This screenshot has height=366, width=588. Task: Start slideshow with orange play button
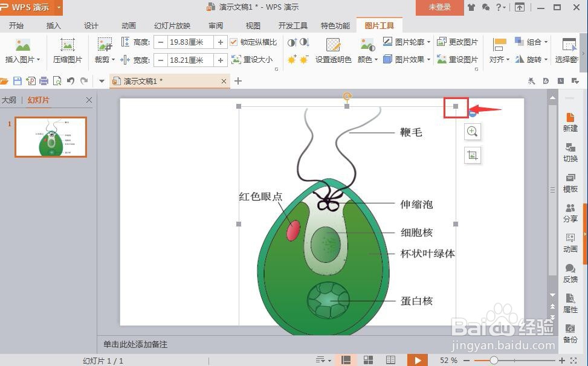pos(417,360)
